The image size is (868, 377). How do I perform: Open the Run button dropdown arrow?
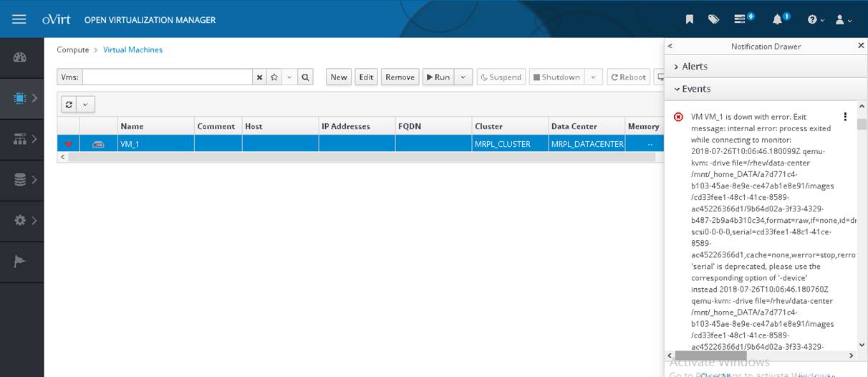click(x=463, y=77)
